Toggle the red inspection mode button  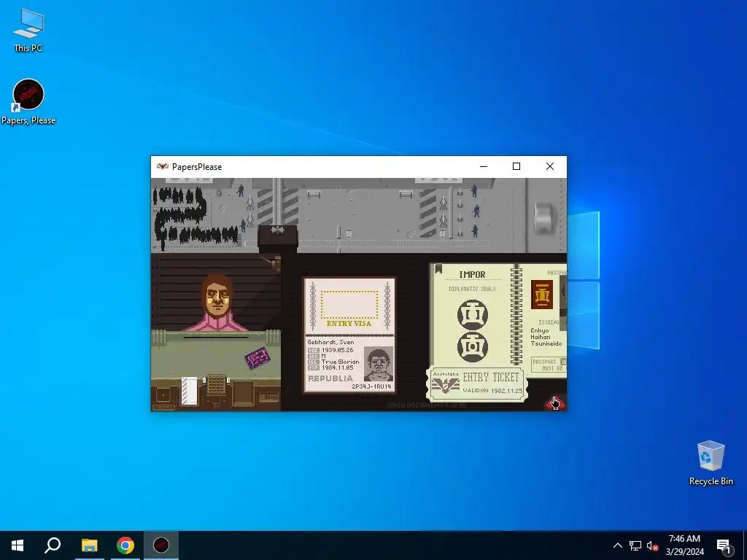(x=555, y=403)
